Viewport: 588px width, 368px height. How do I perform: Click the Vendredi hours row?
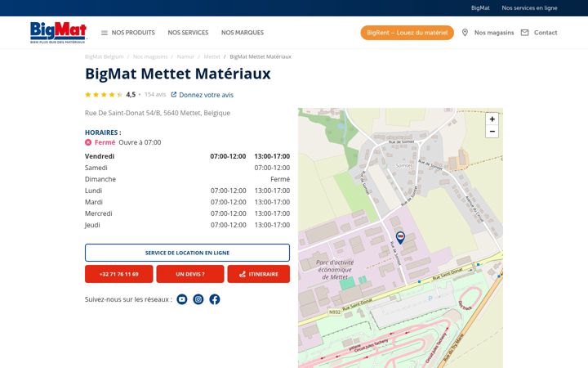187,156
